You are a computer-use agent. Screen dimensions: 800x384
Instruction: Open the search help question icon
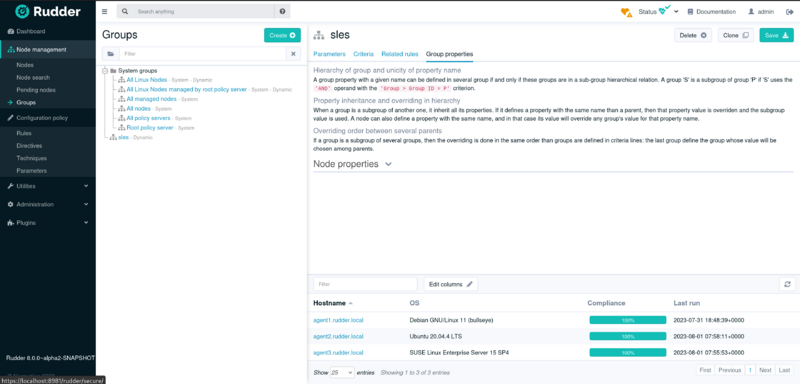coord(282,11)
